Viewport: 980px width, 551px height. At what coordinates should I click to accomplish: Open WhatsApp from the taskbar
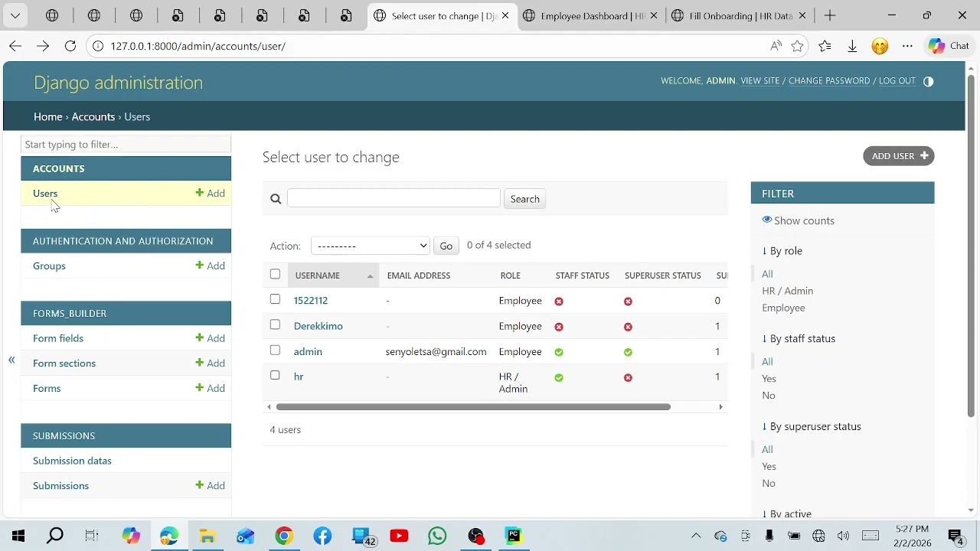point(437,536)
